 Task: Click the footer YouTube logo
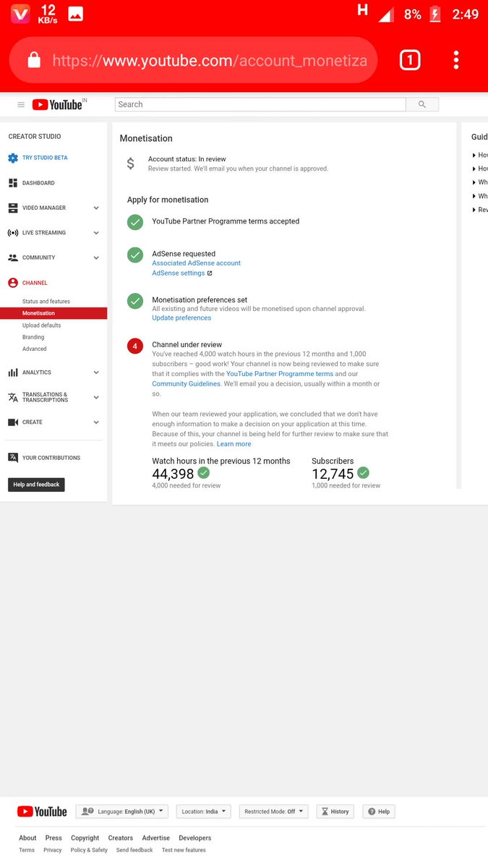[42, 812]
